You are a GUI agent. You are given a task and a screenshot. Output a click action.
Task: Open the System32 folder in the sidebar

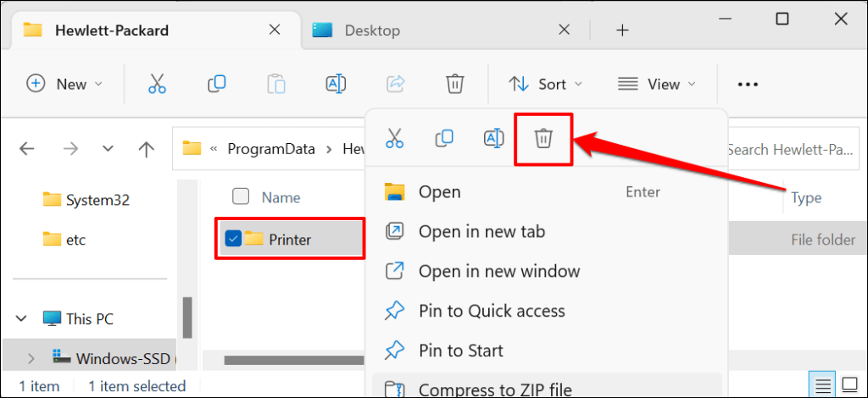click(x=97, y=200)
